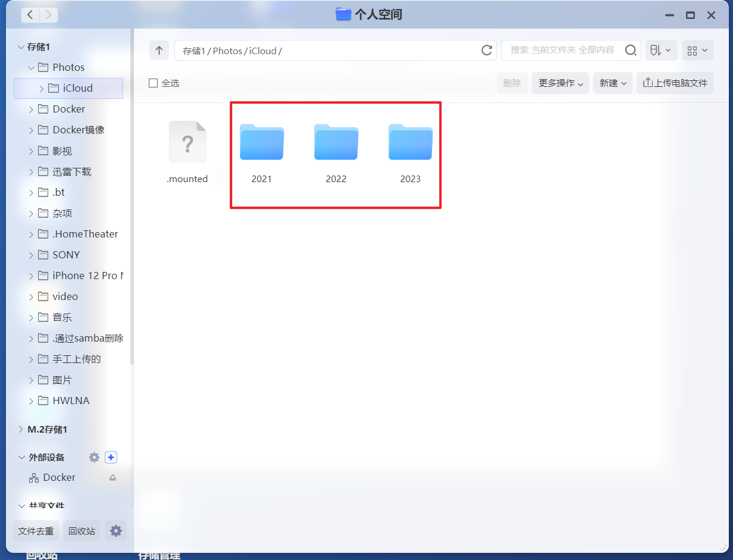The height and width of the screenshot is (560, 733).
Task: Open the 新建 dropdown menu
Action: (612, 83)
